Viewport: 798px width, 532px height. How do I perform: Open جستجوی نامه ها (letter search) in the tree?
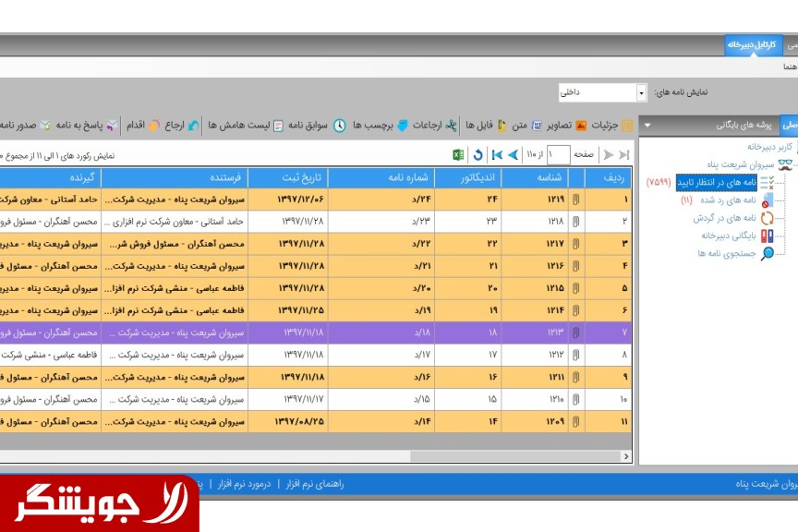click(726, 253)
